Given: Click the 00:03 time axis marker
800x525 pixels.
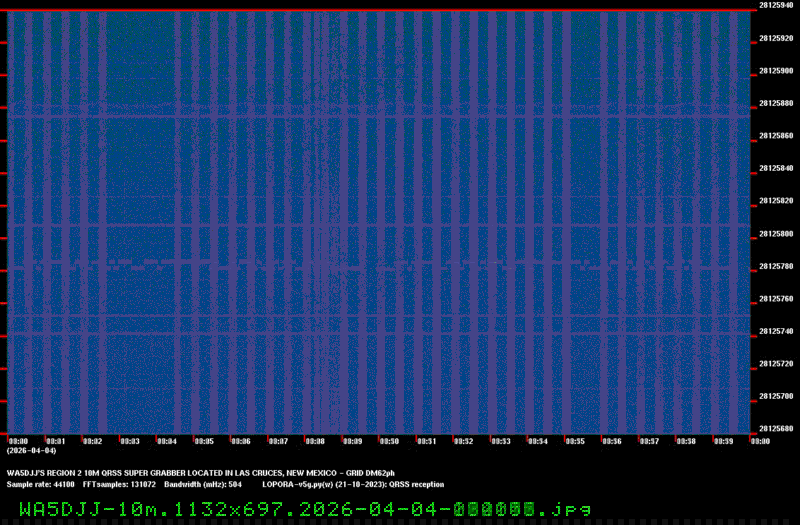Looking at the screenshot, I should click(x=129, y=441).
